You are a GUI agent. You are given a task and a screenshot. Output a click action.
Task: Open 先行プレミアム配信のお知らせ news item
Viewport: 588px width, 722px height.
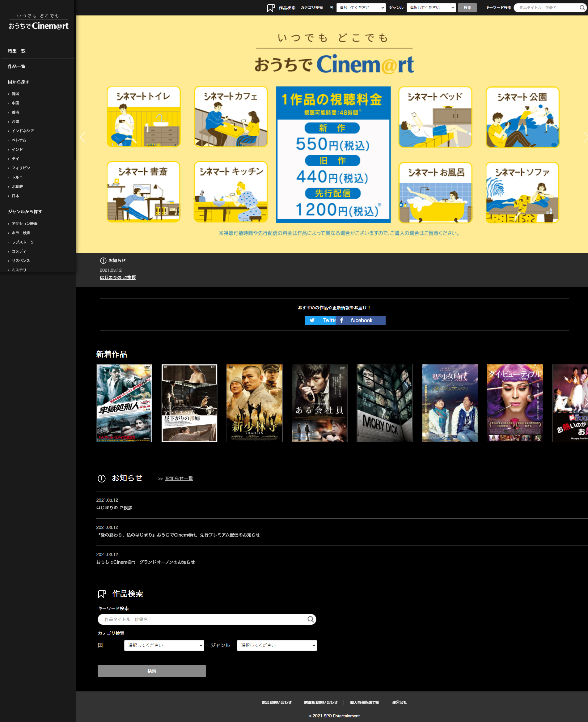[x=178, y=535]
